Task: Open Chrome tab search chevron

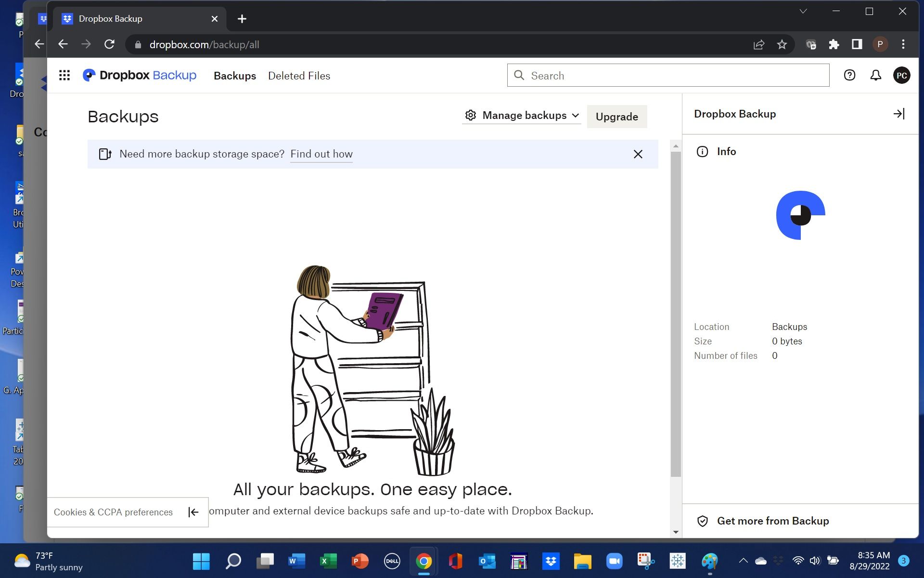Action: coord(803,11)
